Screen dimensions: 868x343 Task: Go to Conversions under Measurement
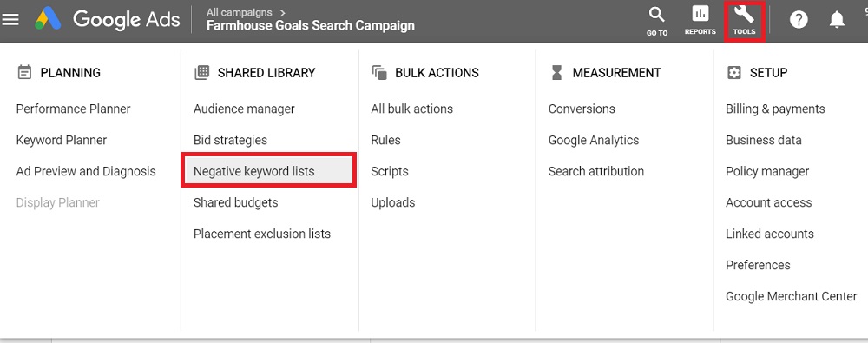pyautogui.click(x=582, y=109)
